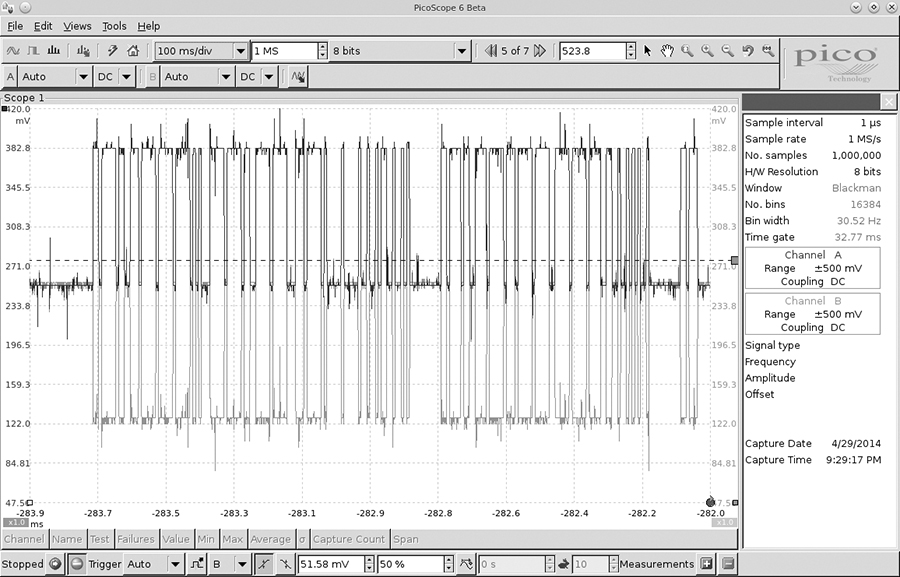The height and width of the screenshot is (577, 900).
Task: Undo the last zoom
Action: 747,51
